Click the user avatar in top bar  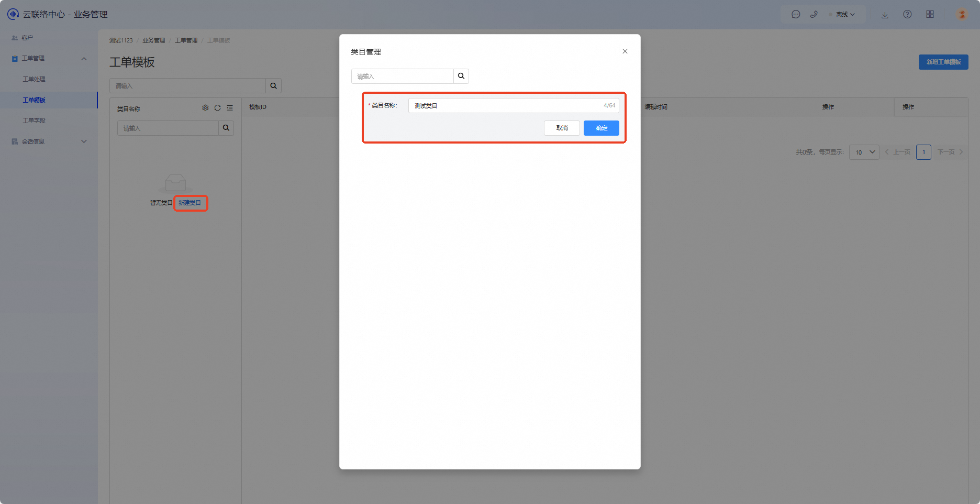tap(962, 15)
